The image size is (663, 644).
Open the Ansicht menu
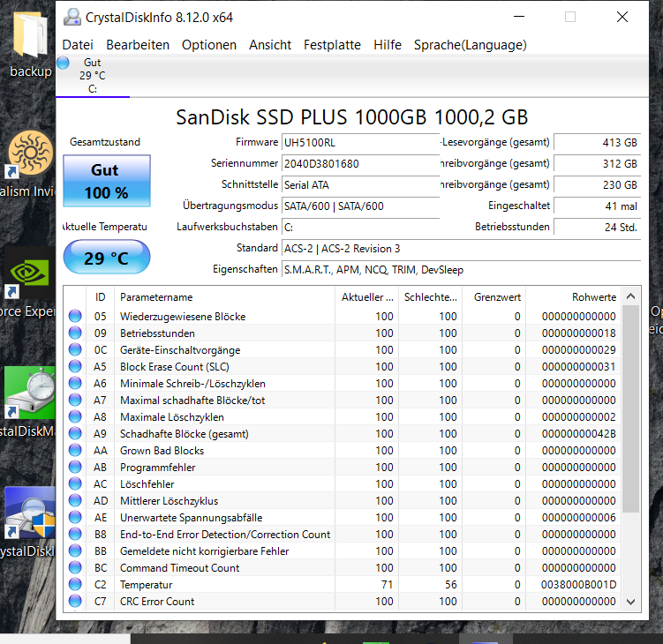pos(270,45)
